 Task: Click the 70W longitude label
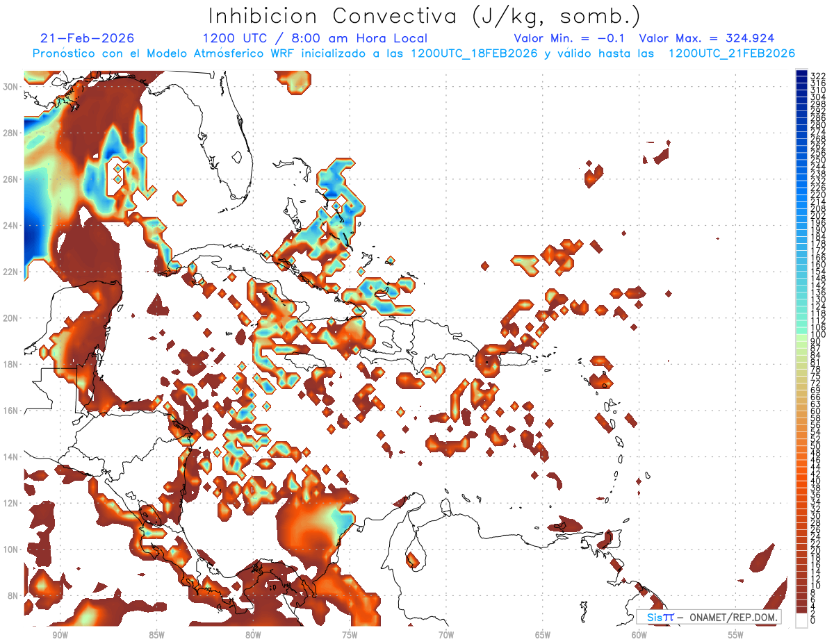point(446,635)
